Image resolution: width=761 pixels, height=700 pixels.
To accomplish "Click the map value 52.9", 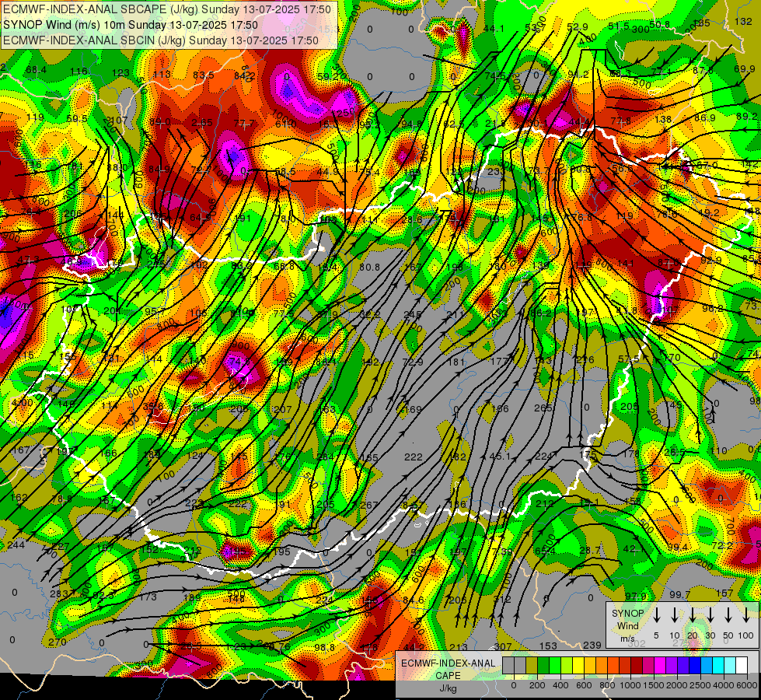I will (577, 27).
